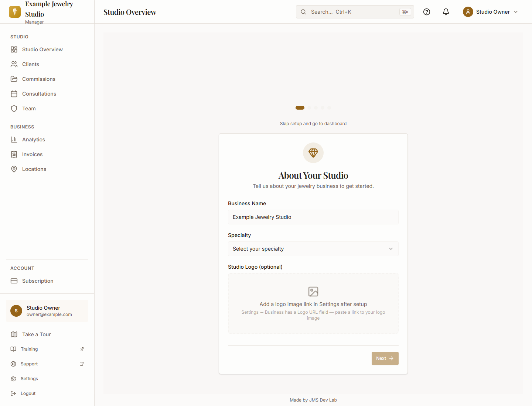Click the Example Jewelry Studio logo icon
The height and width of the screenshot is (406, 532).
15,12
